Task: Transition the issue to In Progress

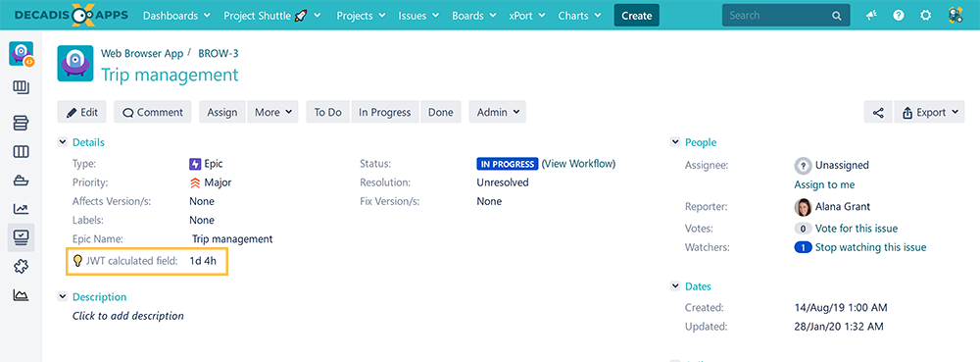Action: tap(385, 112)
